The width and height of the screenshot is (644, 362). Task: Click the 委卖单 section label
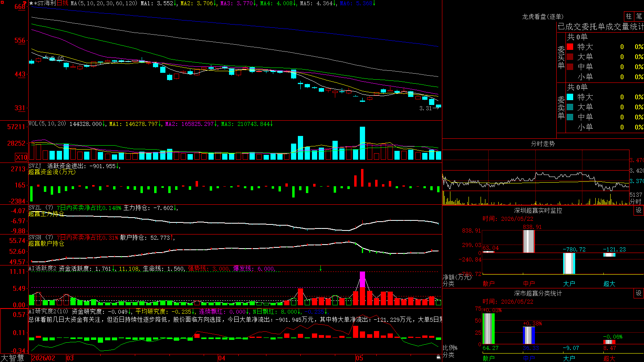tap(561, 107)
